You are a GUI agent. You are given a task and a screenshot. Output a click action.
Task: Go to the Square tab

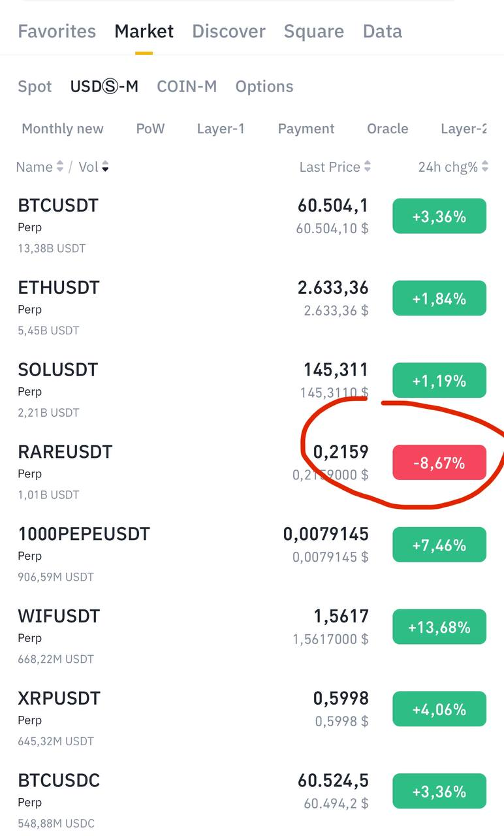click(313, 31)
